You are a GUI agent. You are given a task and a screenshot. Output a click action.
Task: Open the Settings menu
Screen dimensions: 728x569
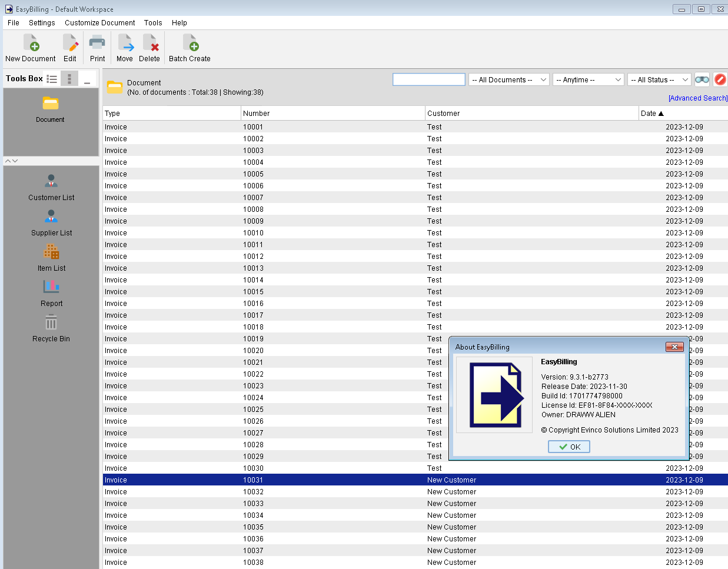point(42,23)
